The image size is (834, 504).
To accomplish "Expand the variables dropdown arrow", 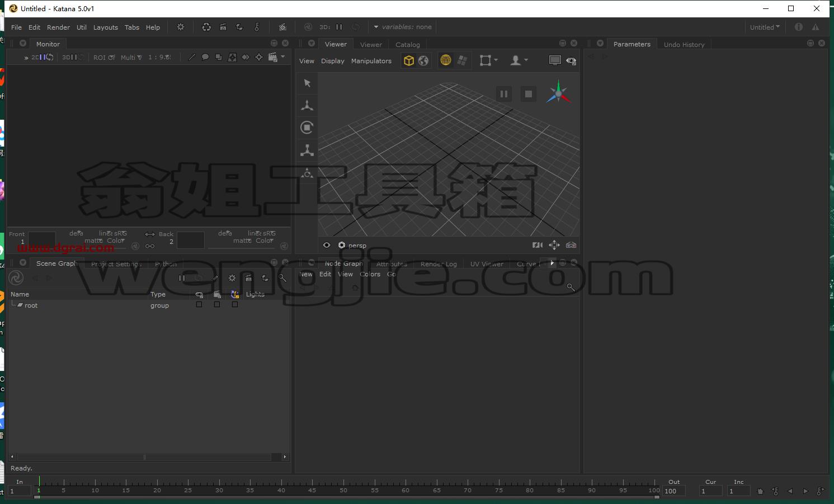I will click(376, 27).
